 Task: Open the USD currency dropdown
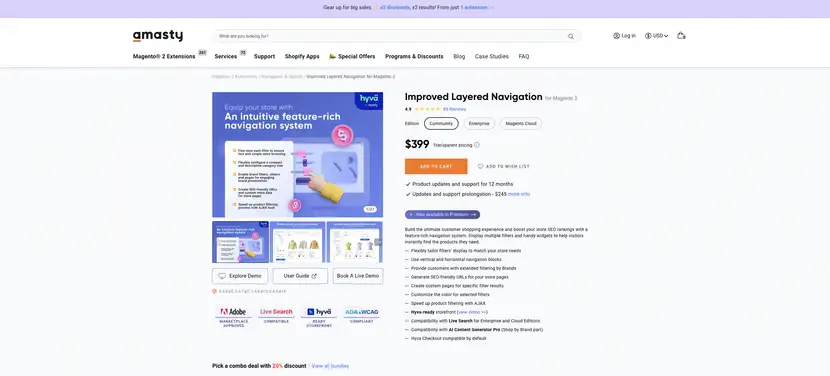pyautogui.click(x=656, y=36)
